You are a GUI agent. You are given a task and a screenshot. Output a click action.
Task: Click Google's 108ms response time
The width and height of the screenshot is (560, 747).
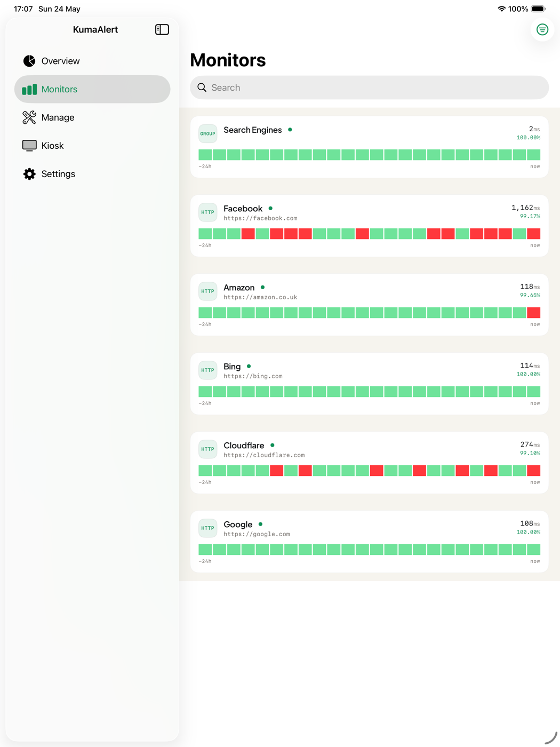[x=530, y=523]
